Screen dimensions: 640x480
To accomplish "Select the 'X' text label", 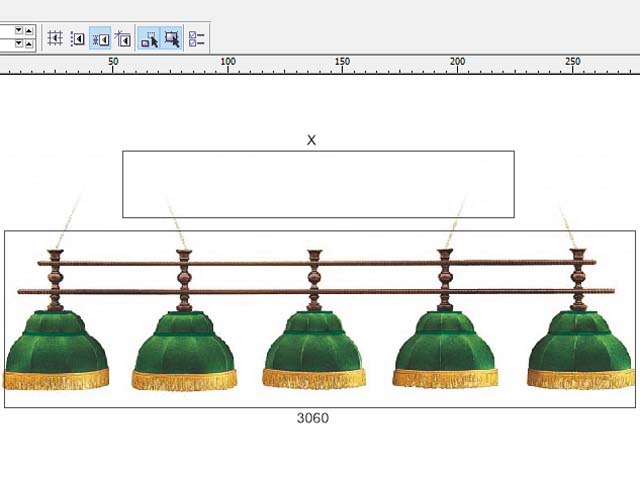I will (311, 140).
